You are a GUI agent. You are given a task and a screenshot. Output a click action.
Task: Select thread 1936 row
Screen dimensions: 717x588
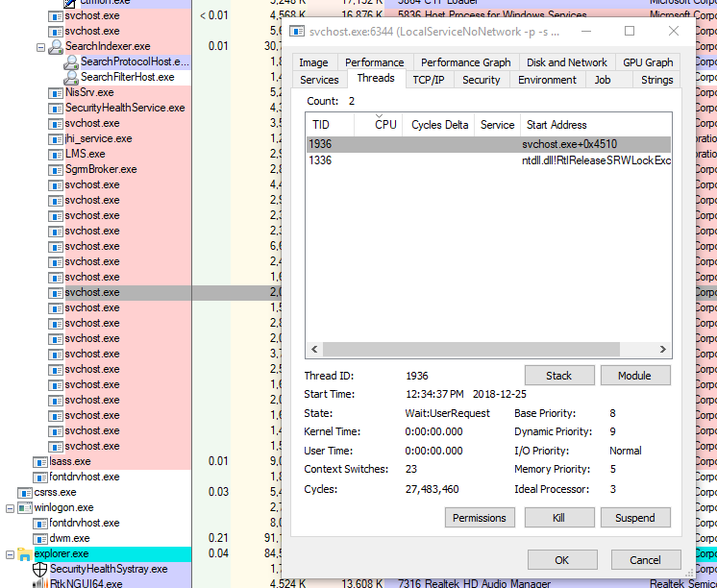[488, 144]
